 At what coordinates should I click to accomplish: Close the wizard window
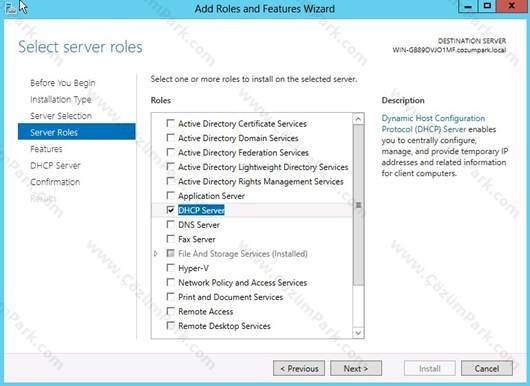point(512,7)
